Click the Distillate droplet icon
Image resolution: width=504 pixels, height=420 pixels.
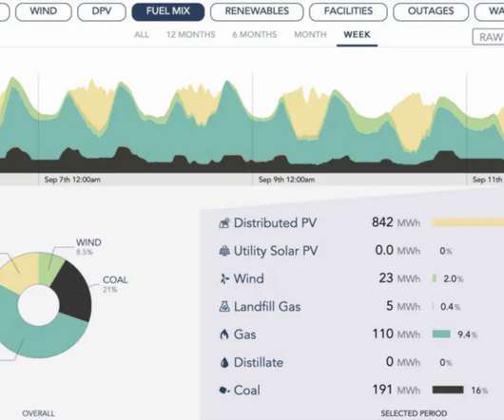click(224, 363)
